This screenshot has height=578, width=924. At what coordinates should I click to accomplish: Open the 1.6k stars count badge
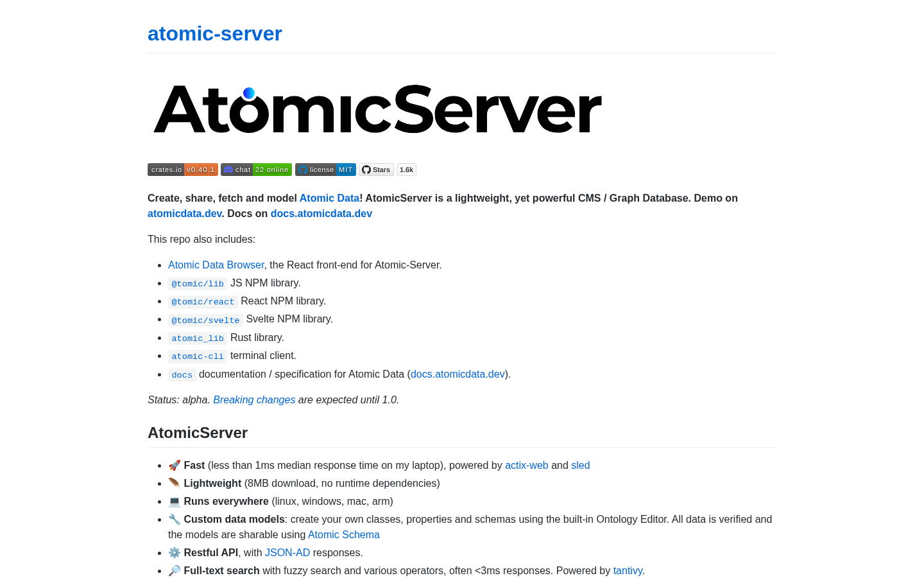407,170
